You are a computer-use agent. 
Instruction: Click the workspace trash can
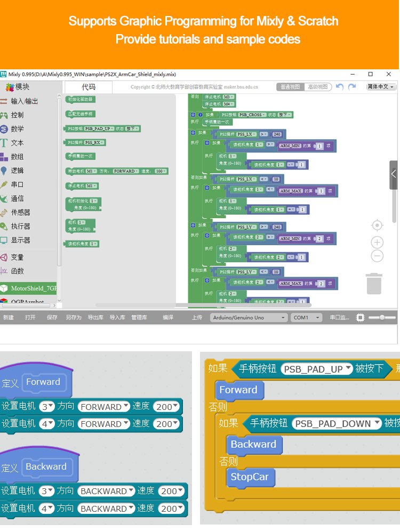coord(374,284)
